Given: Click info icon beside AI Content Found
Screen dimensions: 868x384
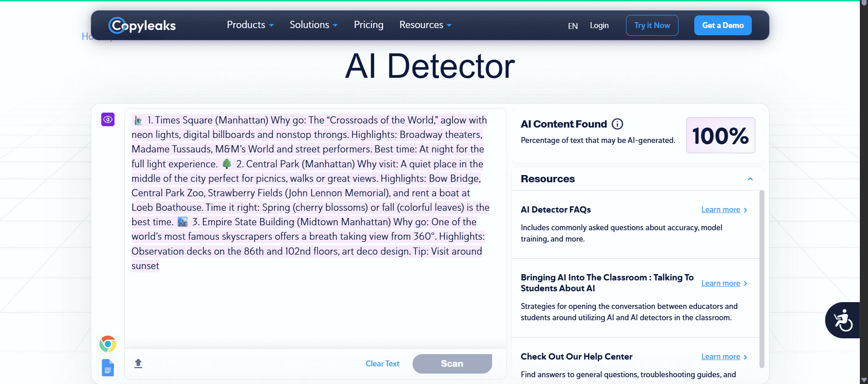Looking at the screenshot, I should point(617,124).
